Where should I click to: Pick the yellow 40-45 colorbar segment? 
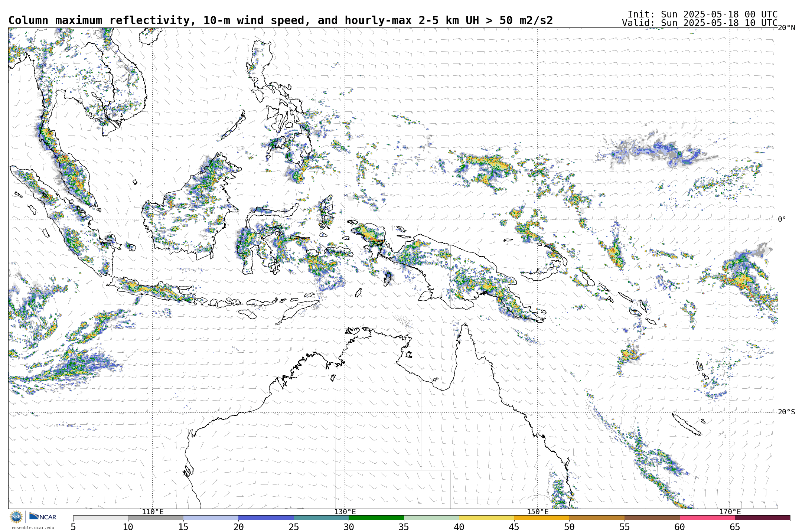(x=486, y=518)
